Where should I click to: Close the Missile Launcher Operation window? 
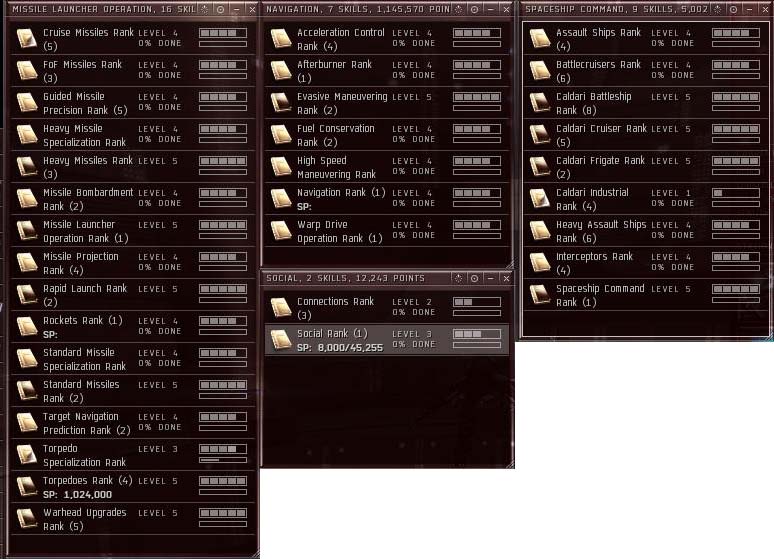point(252,9)
